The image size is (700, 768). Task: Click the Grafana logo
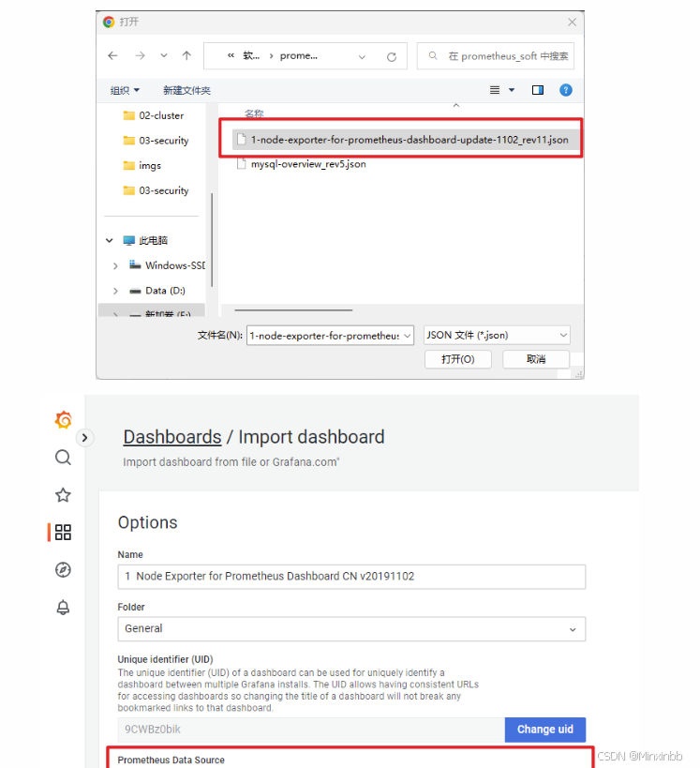pos(63,420)
